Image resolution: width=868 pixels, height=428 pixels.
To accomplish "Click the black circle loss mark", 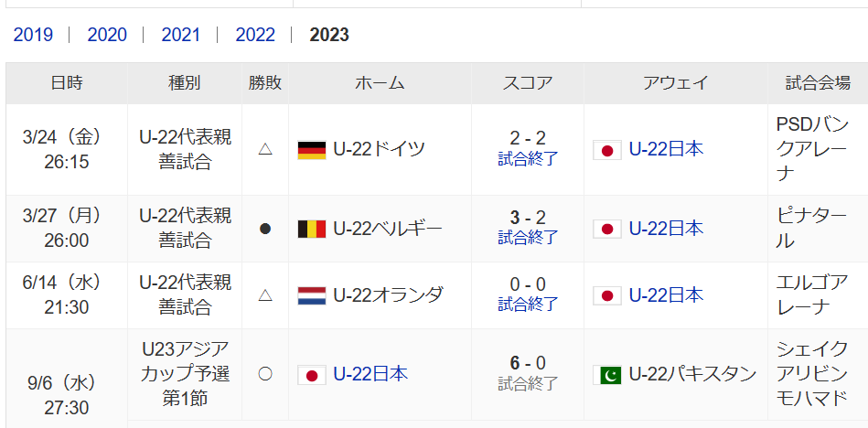I will coord(265,229).
